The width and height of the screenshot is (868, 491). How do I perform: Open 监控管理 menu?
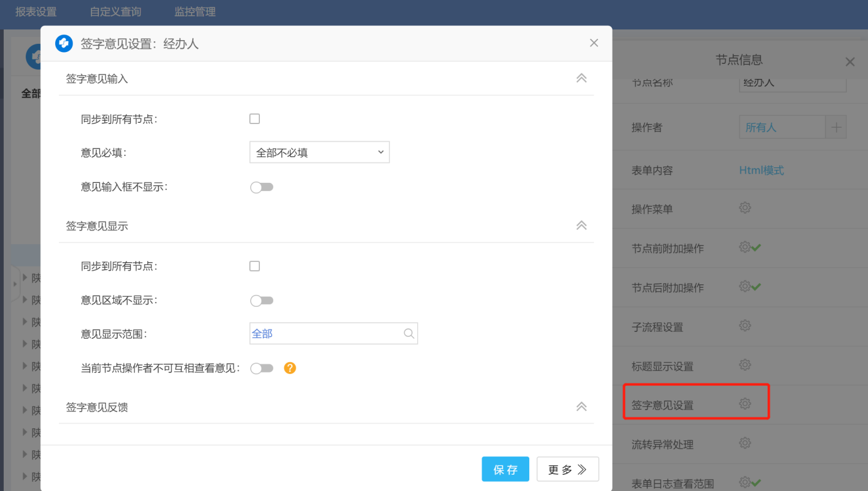[195, 12]
